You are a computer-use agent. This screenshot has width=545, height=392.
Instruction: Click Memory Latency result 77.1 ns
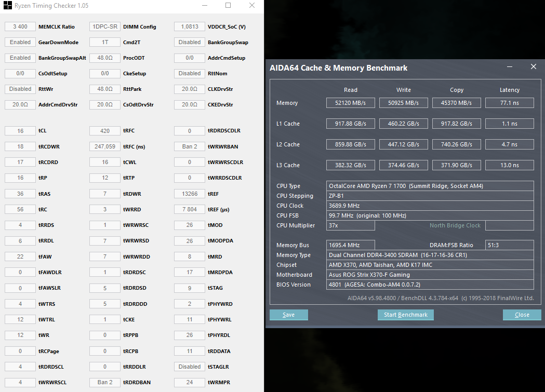pos(510,103)
